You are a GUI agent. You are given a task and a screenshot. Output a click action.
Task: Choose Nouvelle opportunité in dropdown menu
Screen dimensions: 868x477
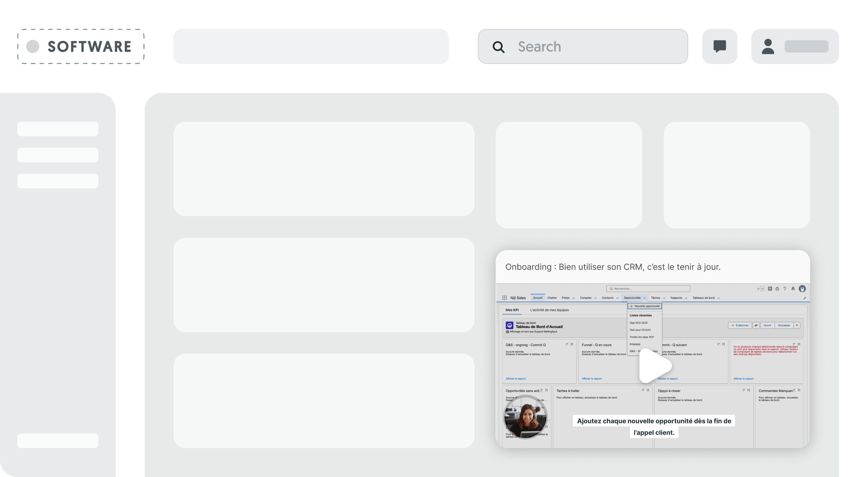644,306
